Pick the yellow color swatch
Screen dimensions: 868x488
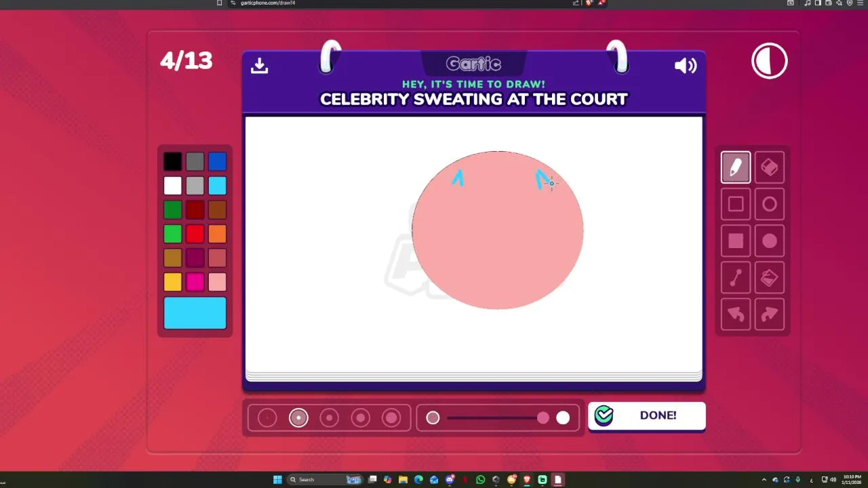pyautogui.click(x=172, y=282)
